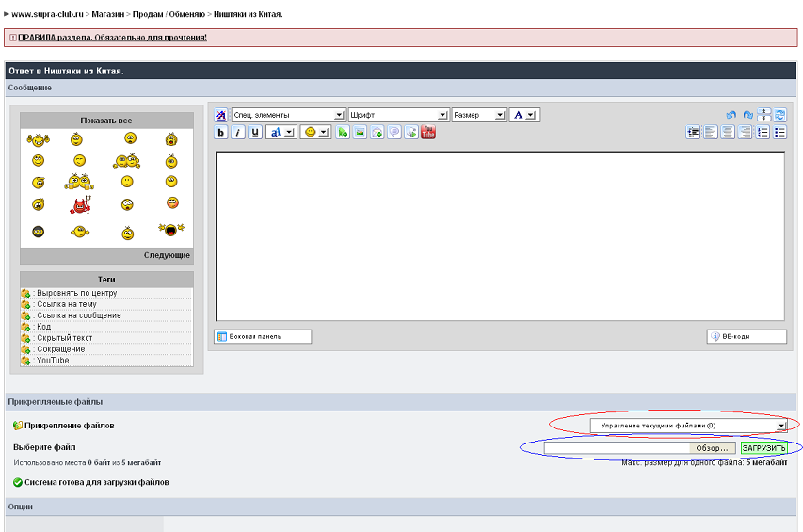Click the black ninja smiley
The height and width of the screenshot is (532, 803).
click(39, 232)
